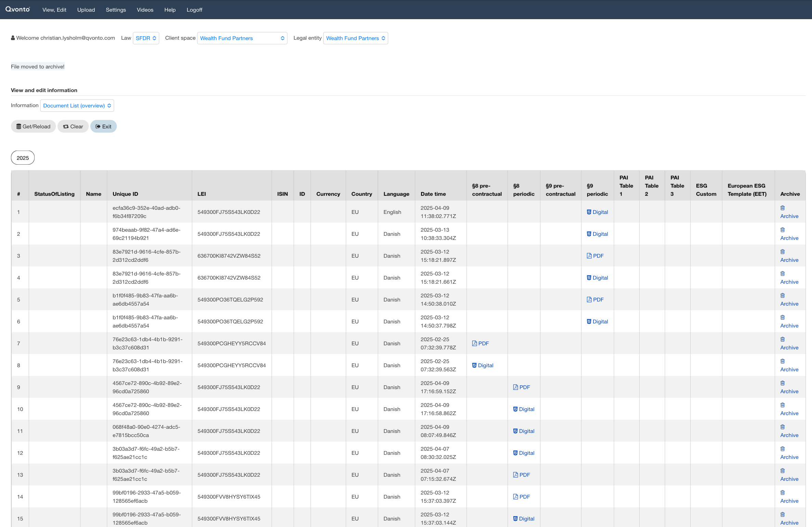The width and height of the screenshot is (812, 527).
Task: Click the archive trash icon in row 7
Action: coord(782,339)
